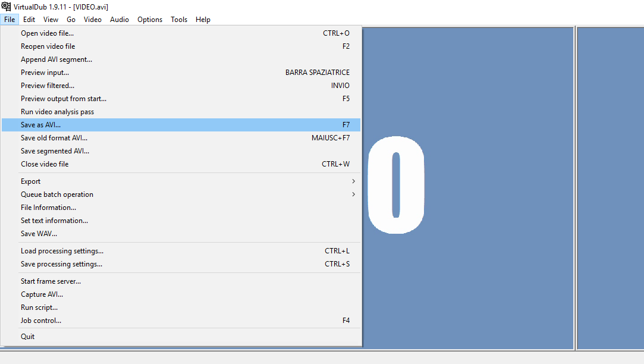Open Job control...

click(181, 321)
